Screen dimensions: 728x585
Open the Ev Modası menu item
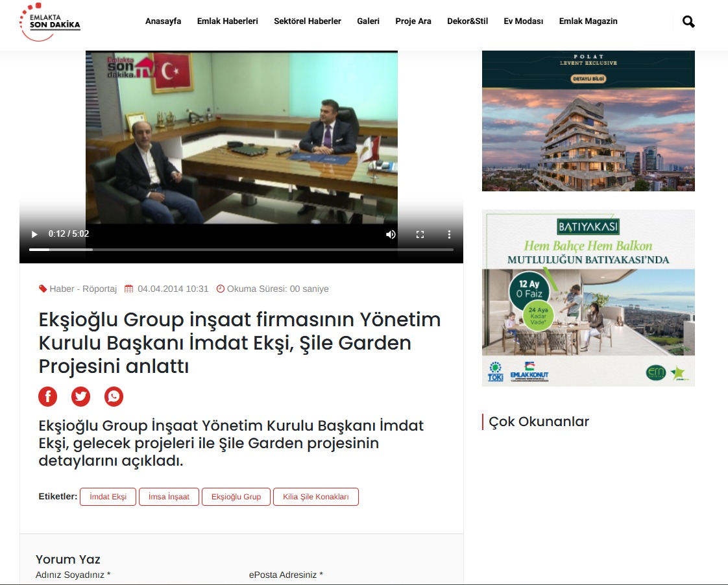523,21
